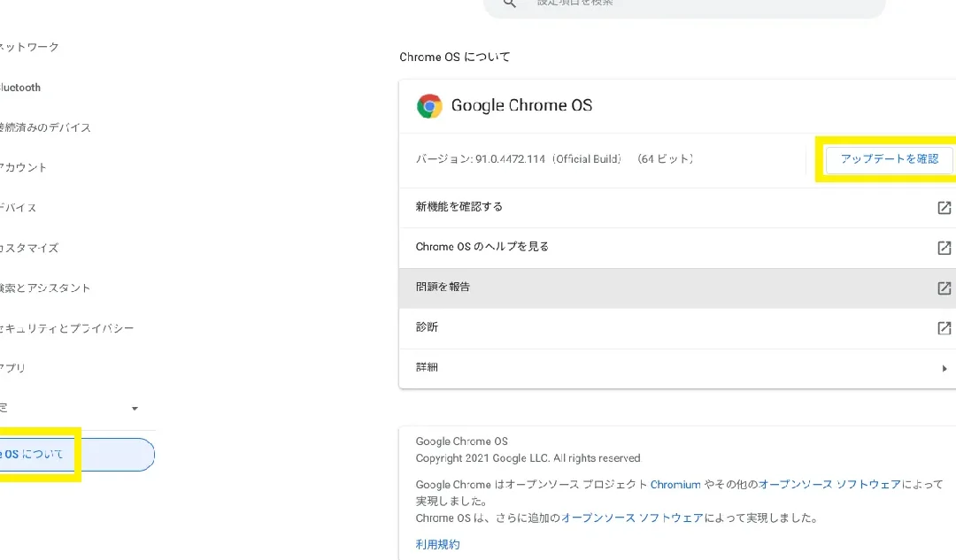956x560 pixels.
Task: Click first オープンソース ソフトウェア link
Action: (829, 485)
